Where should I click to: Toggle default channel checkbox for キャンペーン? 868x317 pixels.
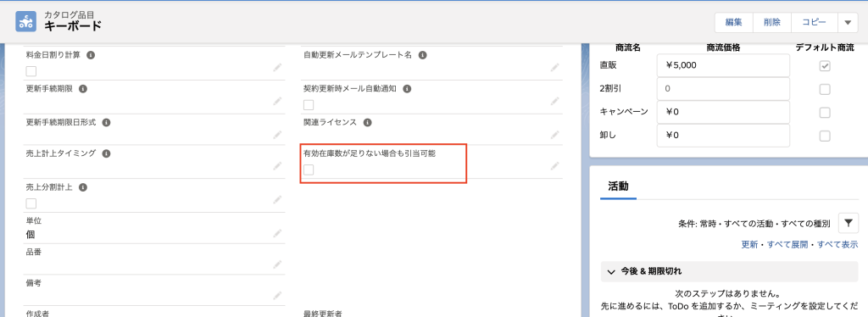click(x=825, y=112)
